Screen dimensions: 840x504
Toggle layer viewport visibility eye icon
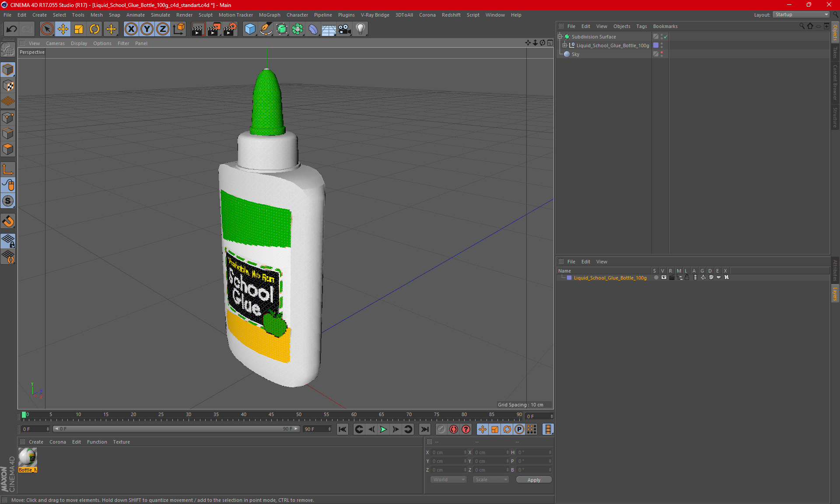point(664,277)
